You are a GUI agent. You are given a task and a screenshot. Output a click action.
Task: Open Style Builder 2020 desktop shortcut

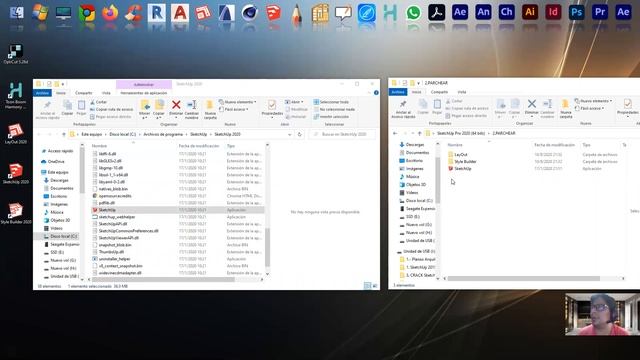(16, 214)
